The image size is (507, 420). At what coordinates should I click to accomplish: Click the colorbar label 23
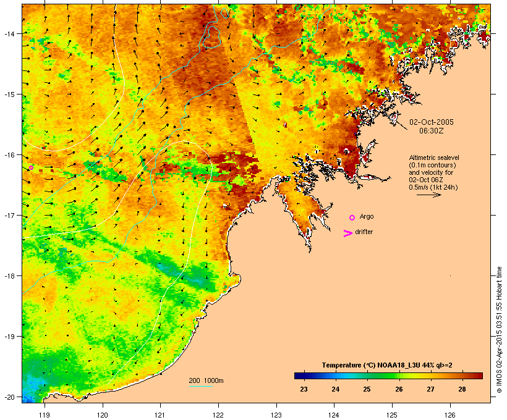(304, 389)
